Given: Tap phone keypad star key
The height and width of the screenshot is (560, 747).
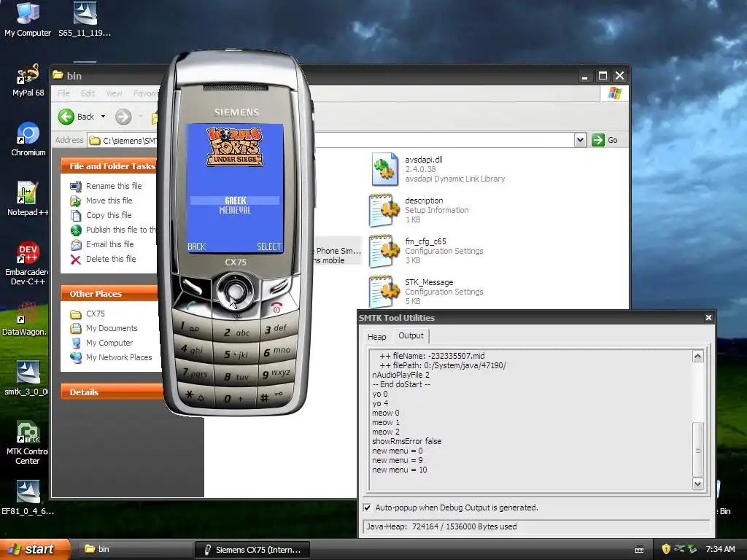Looking at the screenshot, I should (196, 394).
